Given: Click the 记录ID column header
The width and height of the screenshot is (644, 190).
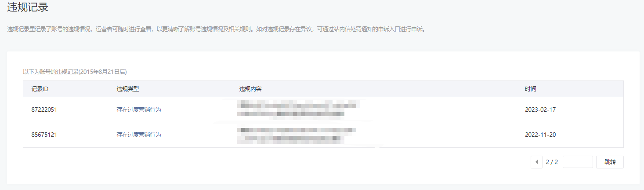Looking at the screenshot, I should (40, 89).
